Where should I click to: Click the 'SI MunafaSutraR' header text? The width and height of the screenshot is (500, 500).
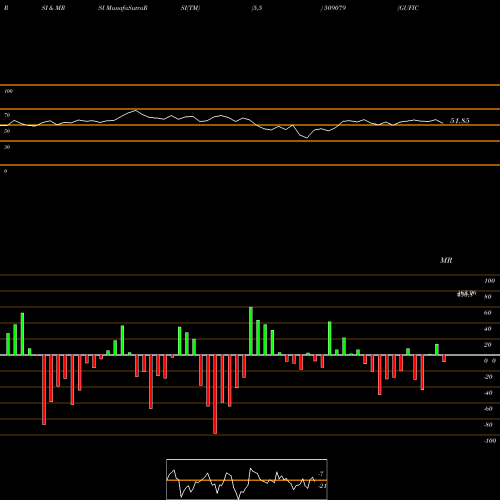click(x=123, y=8)
